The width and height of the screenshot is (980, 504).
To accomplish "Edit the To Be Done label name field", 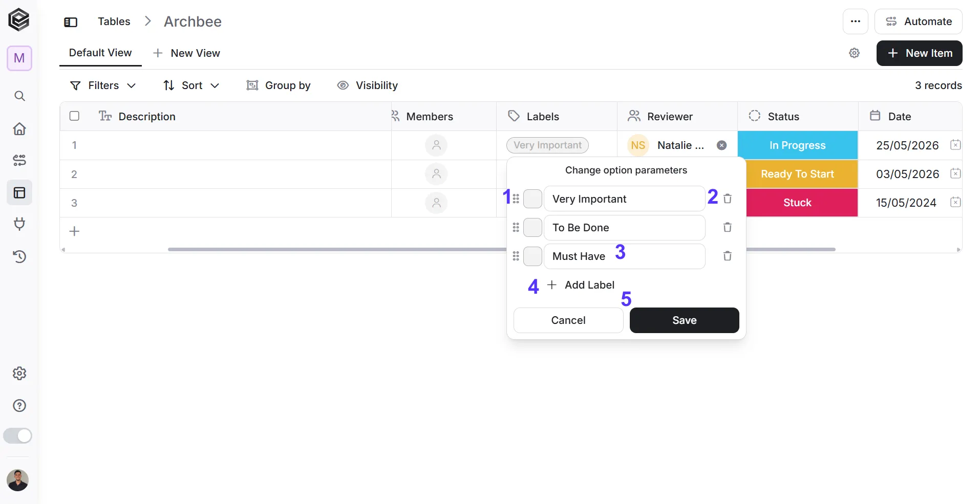I will 624,227.
